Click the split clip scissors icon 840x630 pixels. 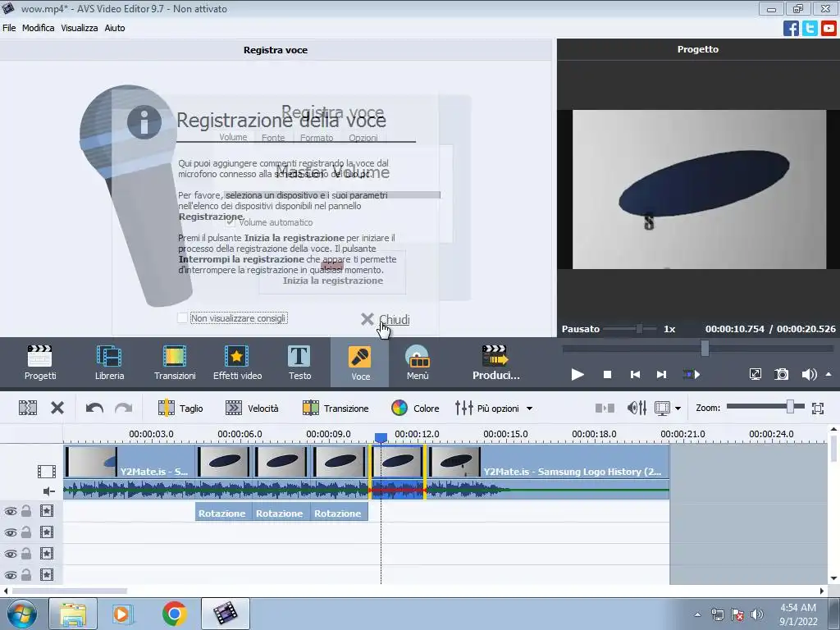pos(28,409)
